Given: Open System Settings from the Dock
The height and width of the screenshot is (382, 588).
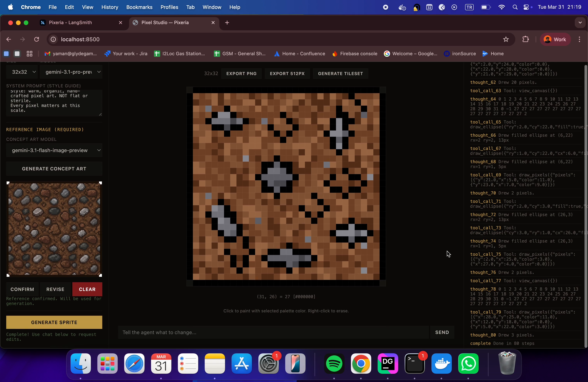Looking at the screenshot, I should coord(269,364).
